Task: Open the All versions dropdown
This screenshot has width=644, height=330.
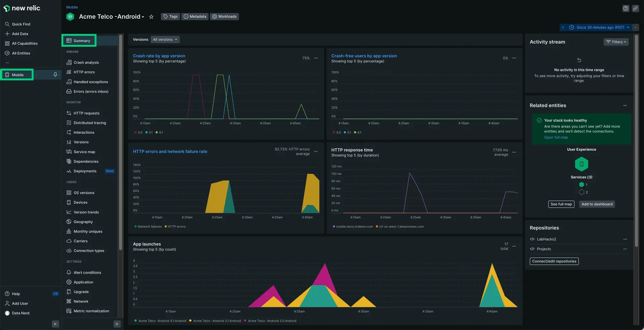Action: pyautogui.click(x=165, y=39)
